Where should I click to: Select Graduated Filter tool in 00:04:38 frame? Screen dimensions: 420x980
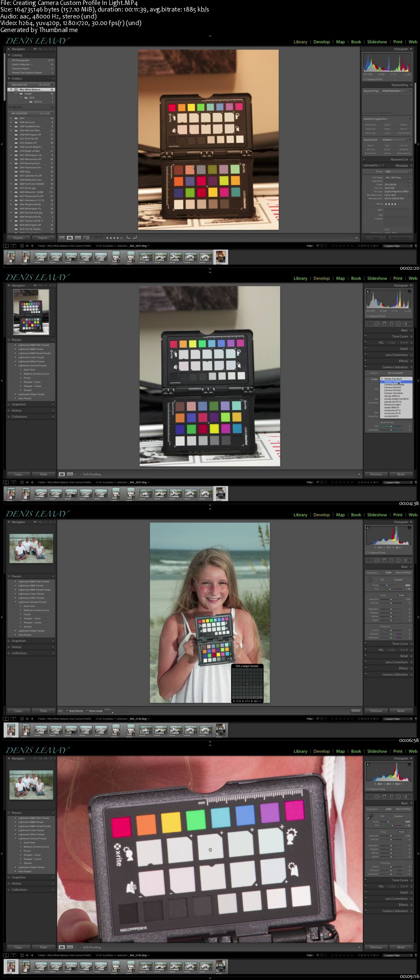[391, 324]
